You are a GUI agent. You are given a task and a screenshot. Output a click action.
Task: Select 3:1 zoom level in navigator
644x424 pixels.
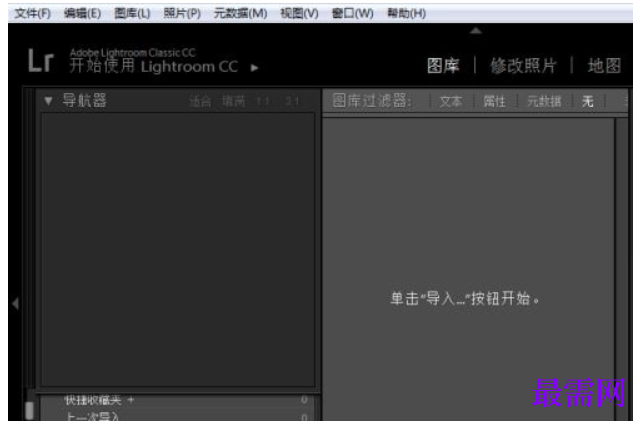(292, 101)
